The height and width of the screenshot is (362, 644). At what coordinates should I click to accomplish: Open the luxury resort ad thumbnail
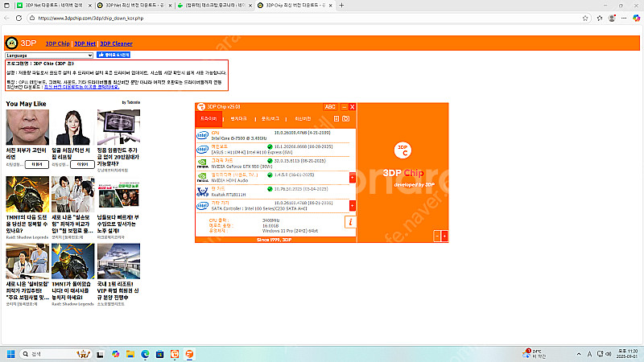click(x=118, y=261)
